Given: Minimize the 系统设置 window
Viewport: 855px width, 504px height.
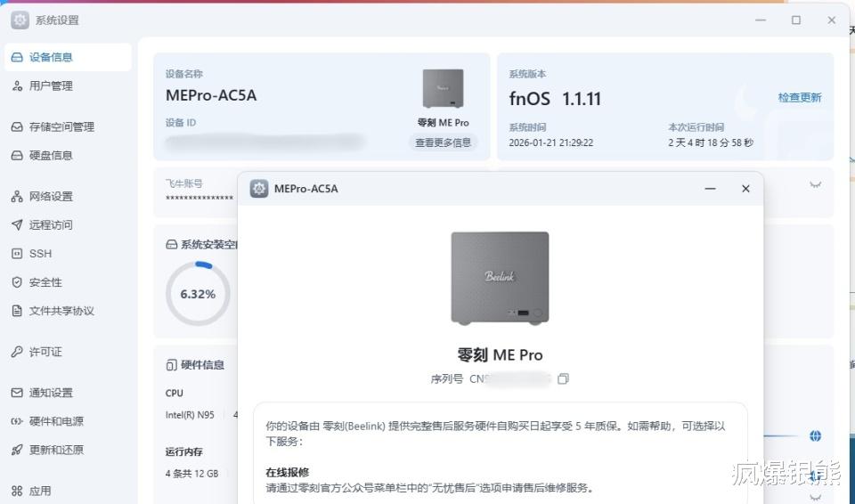Looking at the screenshot, I should click(x=761, y=20).
